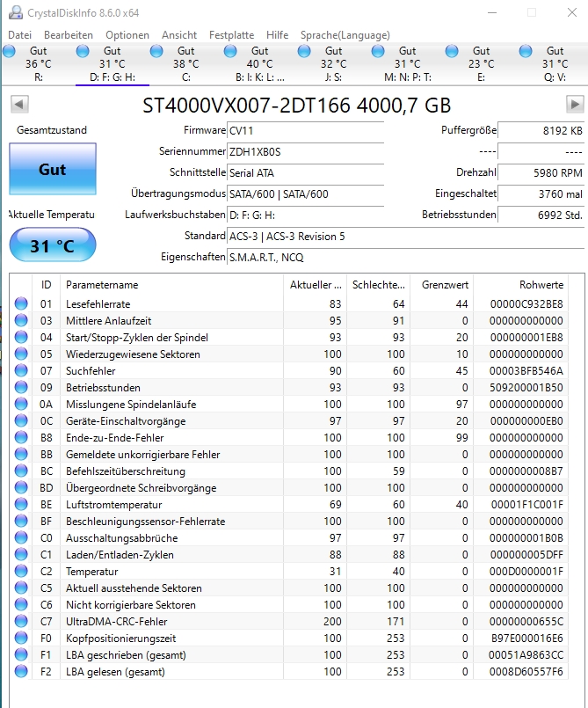Image resolution: width=588 pixels, height=708 pixels.
Task: Click the status orb for Suchfehler
Action: (21, 370)
